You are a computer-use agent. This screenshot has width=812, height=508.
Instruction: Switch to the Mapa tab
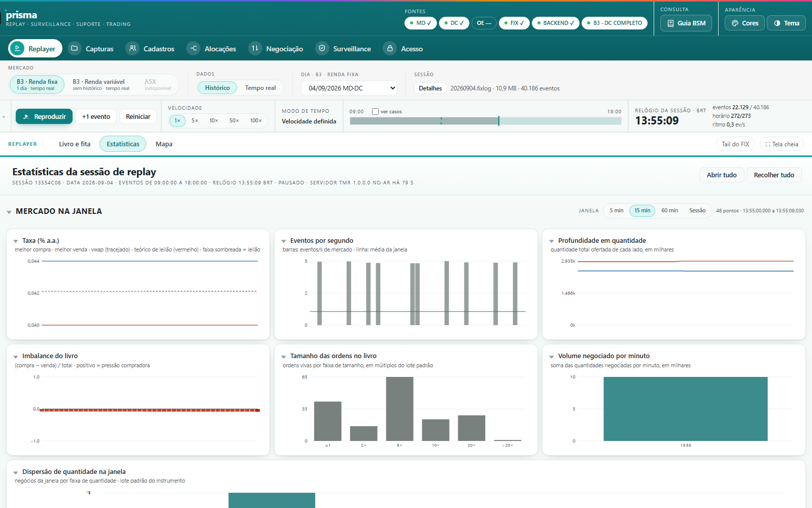(164, 144)
